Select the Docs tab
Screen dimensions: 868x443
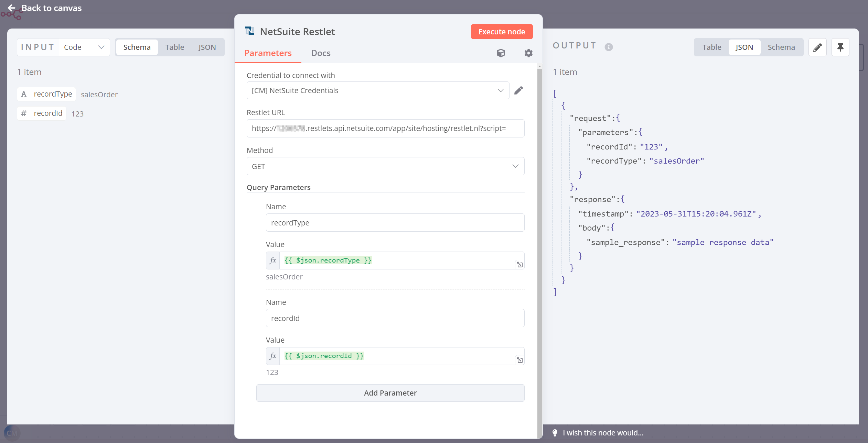click(321, 53)
